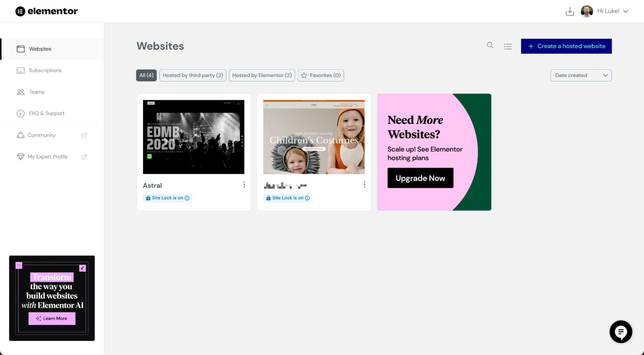
Task: Select the Hosted by third party tab
Action: pyautogui.click(x=193, y=75)
